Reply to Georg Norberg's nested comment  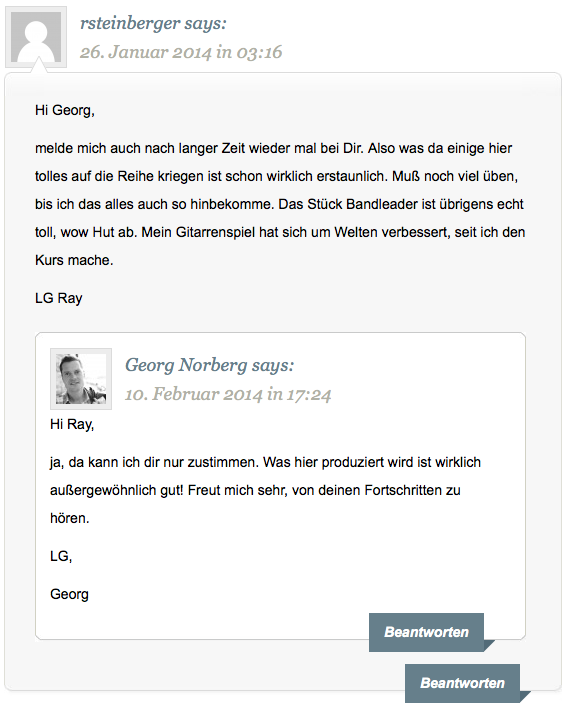[x=426, y=632]
